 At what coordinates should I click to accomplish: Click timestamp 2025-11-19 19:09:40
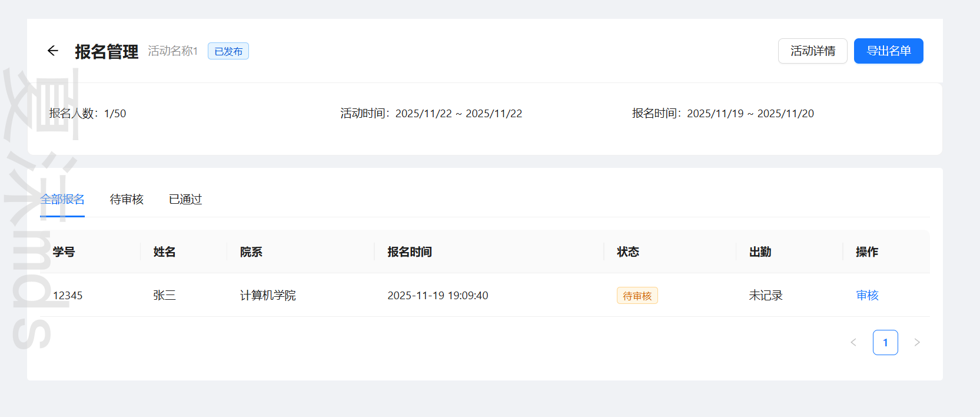[438, 295]
